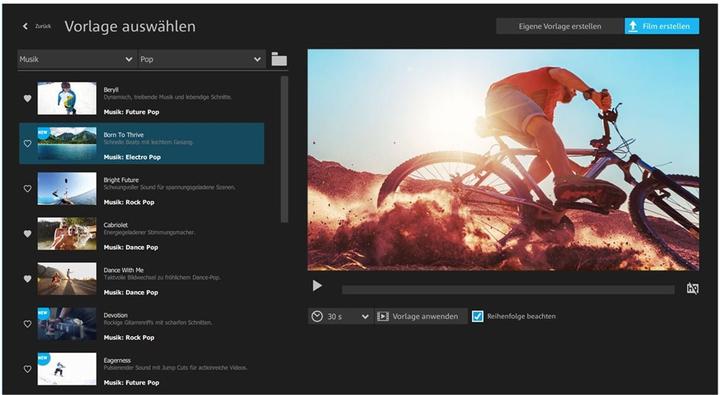Click the preview progress bar

tap(508, 289)
